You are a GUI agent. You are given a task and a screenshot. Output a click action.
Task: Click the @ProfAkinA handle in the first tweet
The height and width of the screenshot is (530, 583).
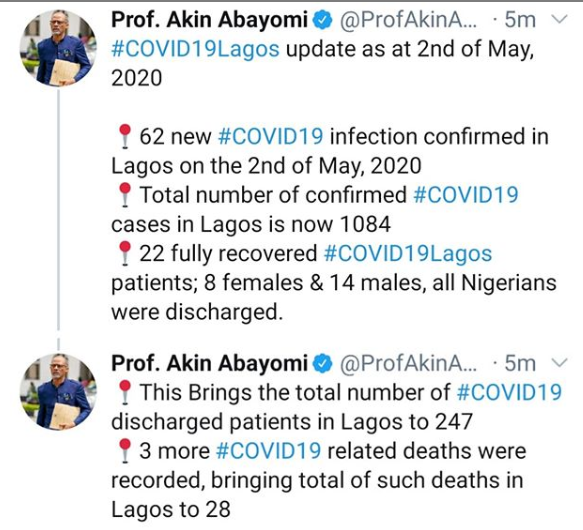pos(408,21)
